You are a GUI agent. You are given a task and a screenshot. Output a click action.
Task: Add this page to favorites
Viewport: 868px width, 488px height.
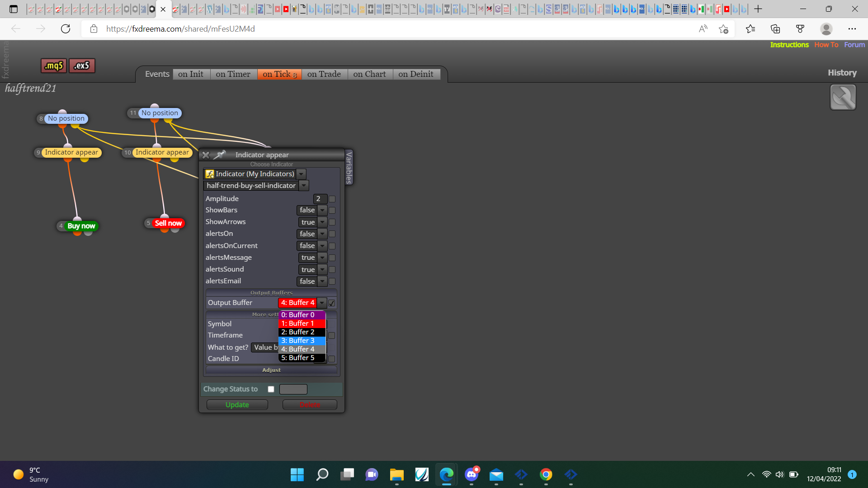click(x=723, y=29)
